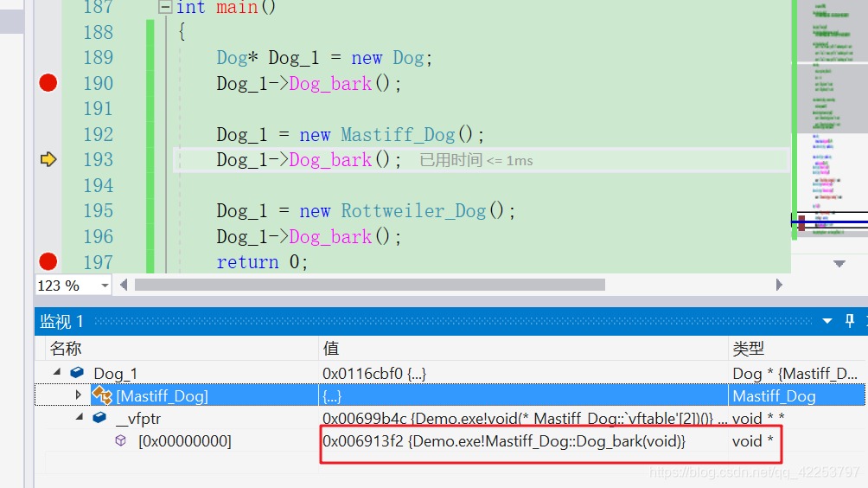The height and width of the screenshot is (488, 868).
Task: Toggle the breakpoint on line 197
Action: coord(48,261)
